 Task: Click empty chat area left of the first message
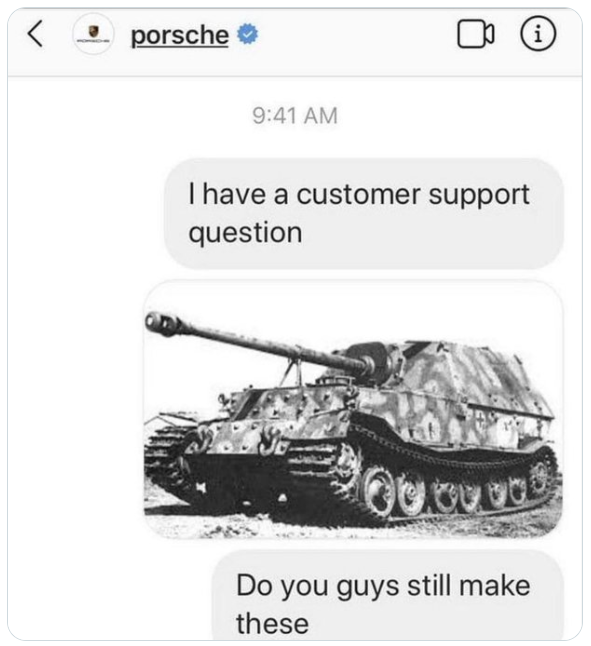(82, 214)
